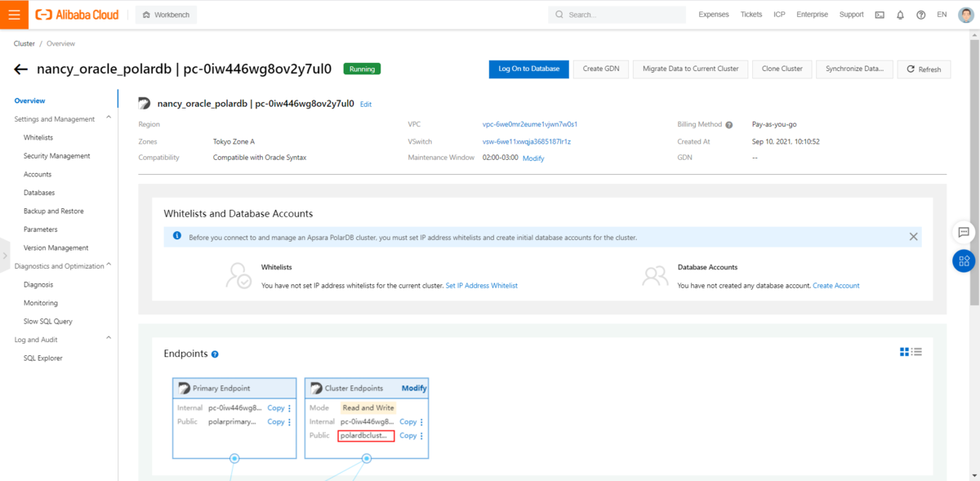
Task: Open Whitelists in the sidebar
Action: click(38, 137)
